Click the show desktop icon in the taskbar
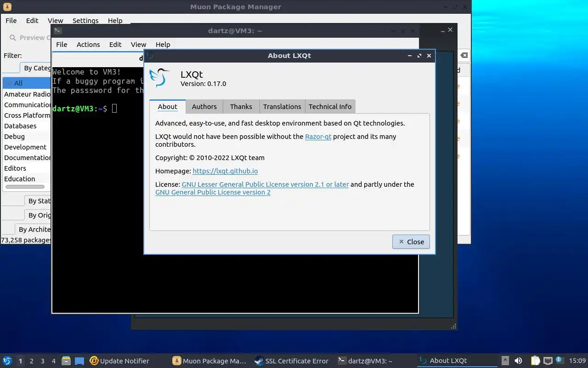588x368 pixels. tap(79, 361)
